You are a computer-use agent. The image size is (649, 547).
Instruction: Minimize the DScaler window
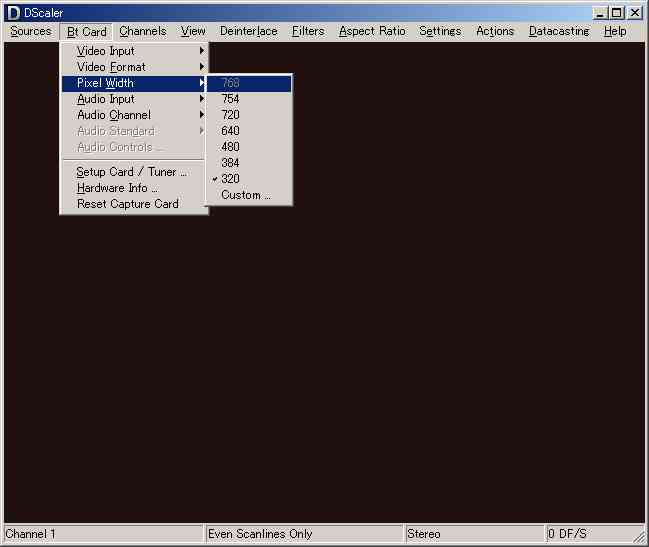point(600,13)
